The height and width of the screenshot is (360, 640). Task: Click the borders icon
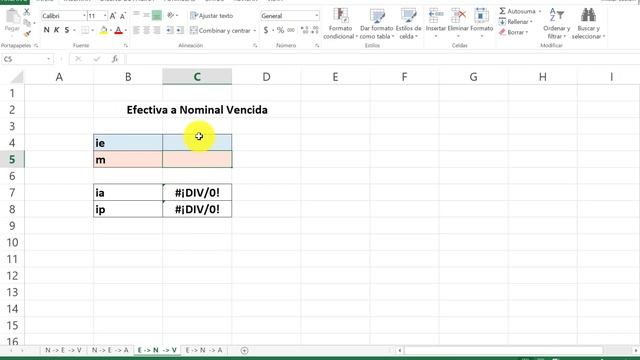[x=85, y=30]
